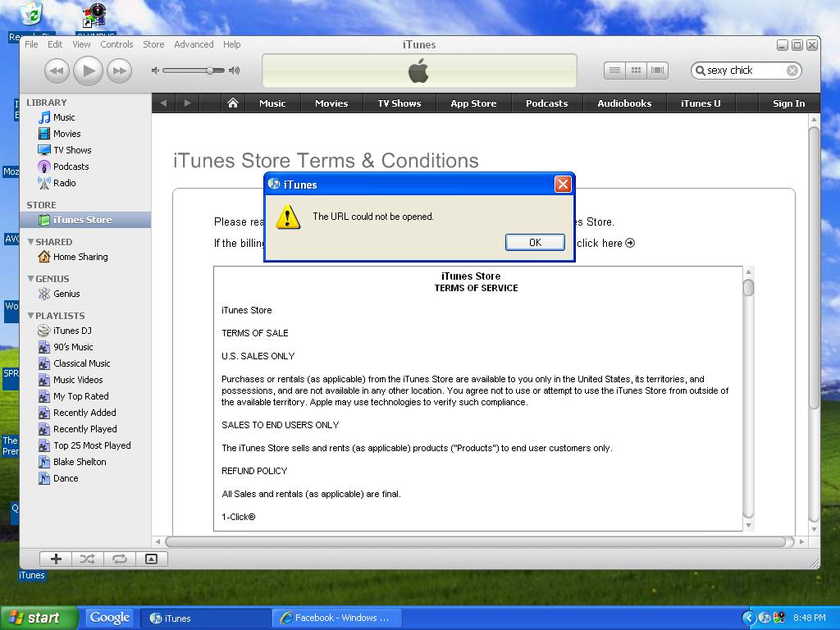Adjust the volume slider knob
Image resolution: width=840 pixels, height=630 pixels.
click(x=211, y=71)
